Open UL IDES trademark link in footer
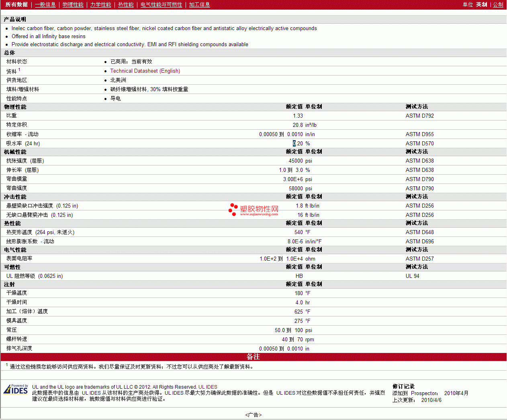This screenshot has width=507, height=420. [x=208, y=387]
